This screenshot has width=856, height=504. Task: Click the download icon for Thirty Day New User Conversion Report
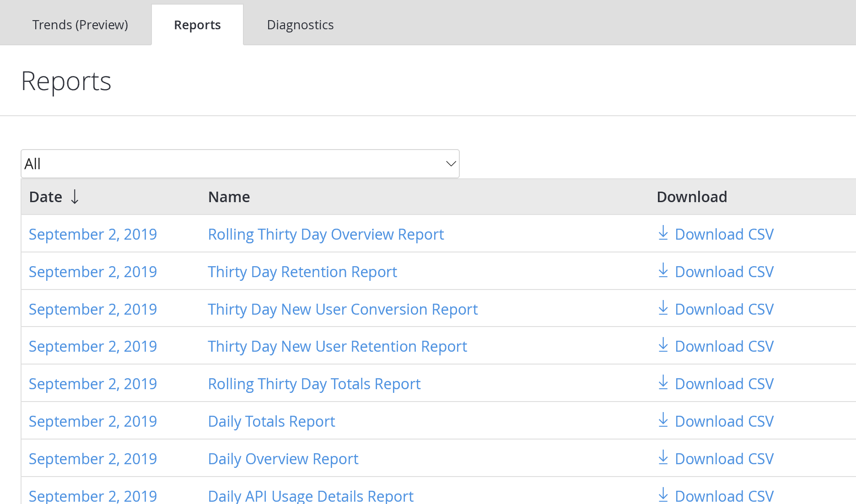[663, 309]
